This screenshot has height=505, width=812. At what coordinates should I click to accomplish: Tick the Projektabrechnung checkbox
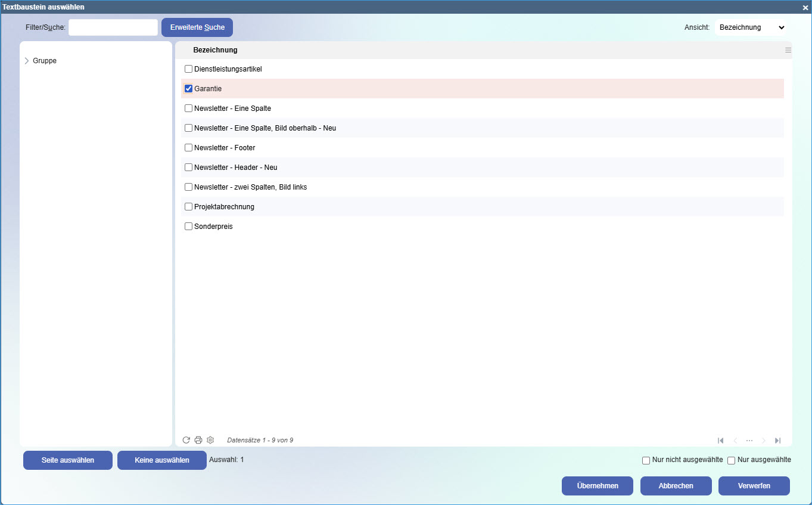coord(189,207)
